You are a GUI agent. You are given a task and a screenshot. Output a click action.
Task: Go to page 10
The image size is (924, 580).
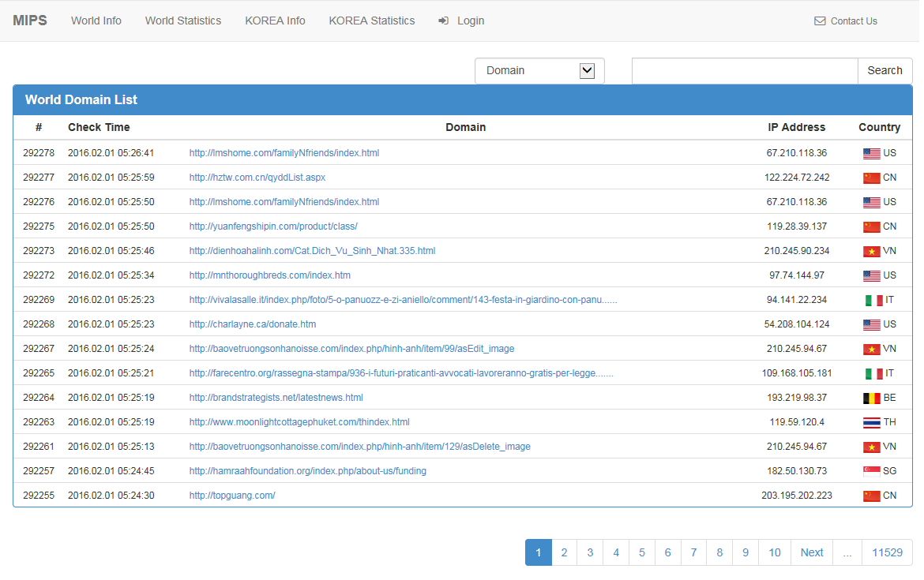click(774, 552)
